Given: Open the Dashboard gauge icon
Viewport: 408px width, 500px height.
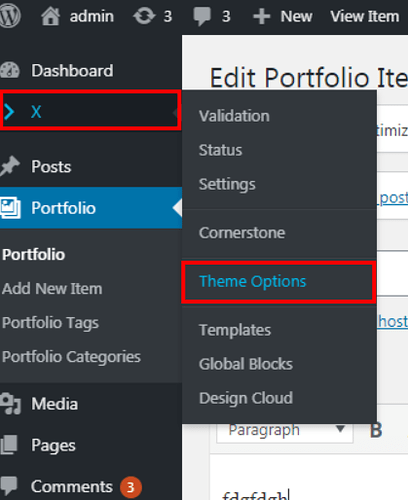Looking at the screenshot, I should (10, 70).
